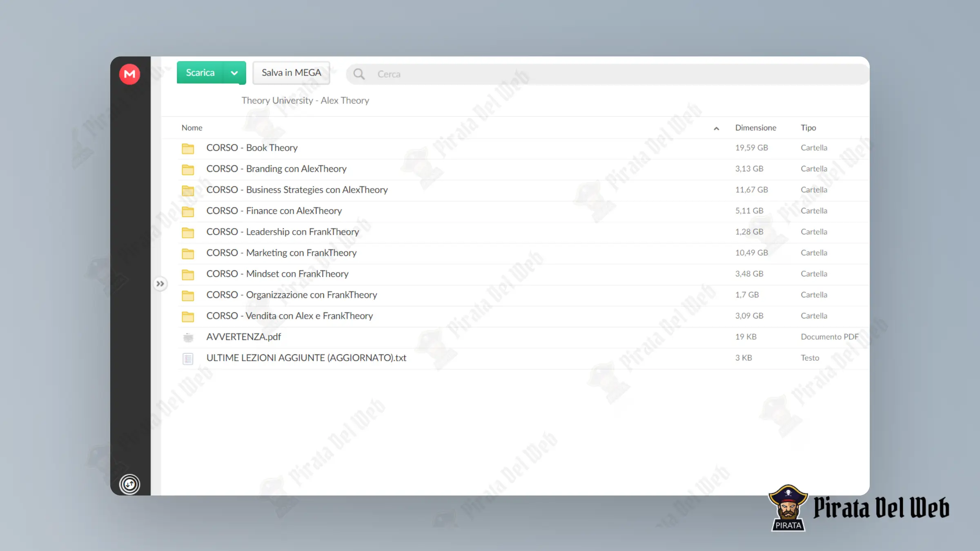
Task: Toggle the sort arrow in the header
Action: 716,129
